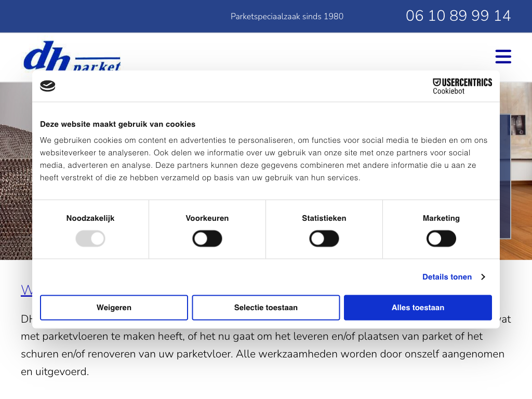Click the Parketspeciaalzaak sinds 1980 tagline
The image size is (532, 399).
287,16
